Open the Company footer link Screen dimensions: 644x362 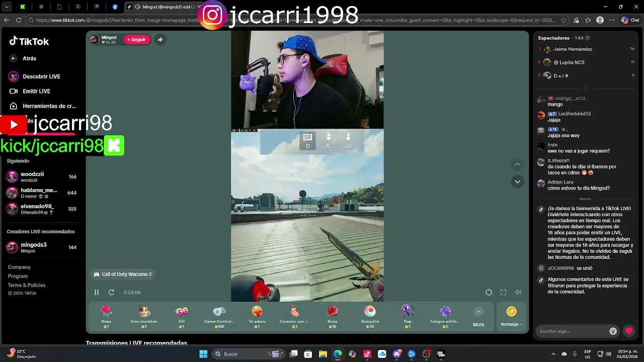point(19,267)
